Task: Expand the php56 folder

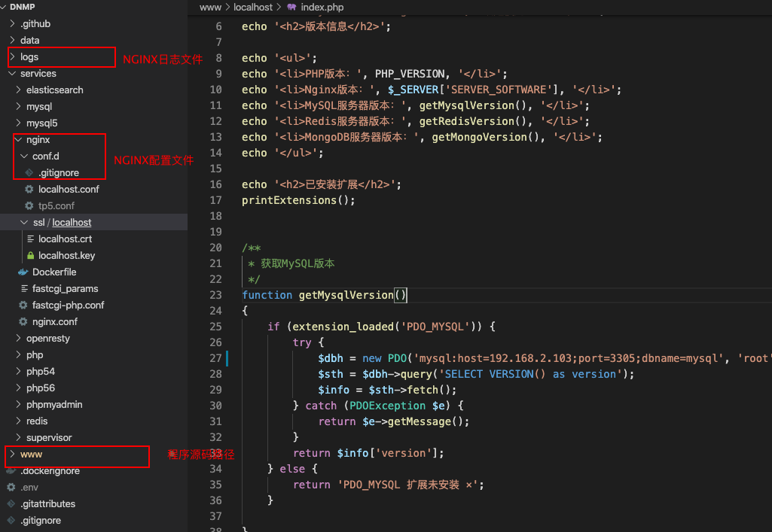Action: (18, 388)
